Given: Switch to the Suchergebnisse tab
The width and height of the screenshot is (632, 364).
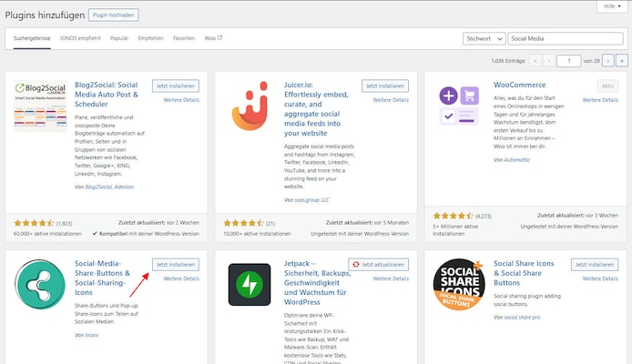Looking at the screenshot, I should (x=32, y=38).
